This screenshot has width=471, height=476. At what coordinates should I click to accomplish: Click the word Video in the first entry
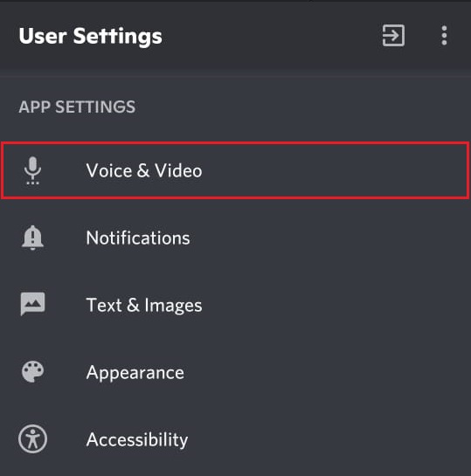(178, 170)
